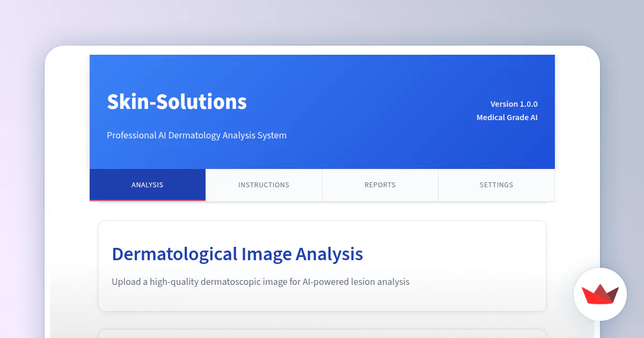Click the Version 1.0.0 label
The image size is (644, 338).
[x=514, y=104]
